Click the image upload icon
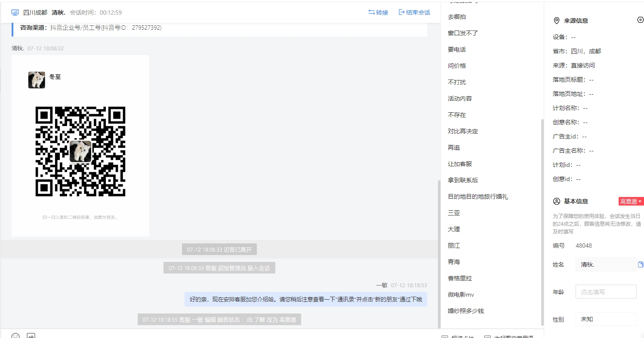 pyautogui.click(x=31, y=336)
